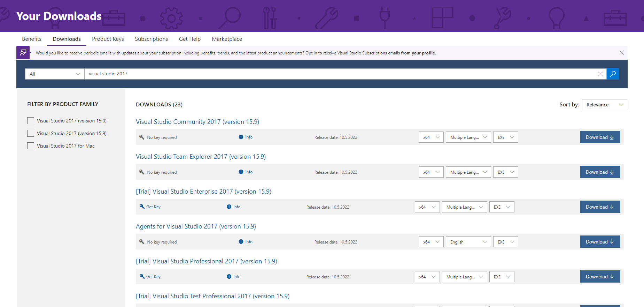Switch to the Benefits tab

(x=32, y=39)
